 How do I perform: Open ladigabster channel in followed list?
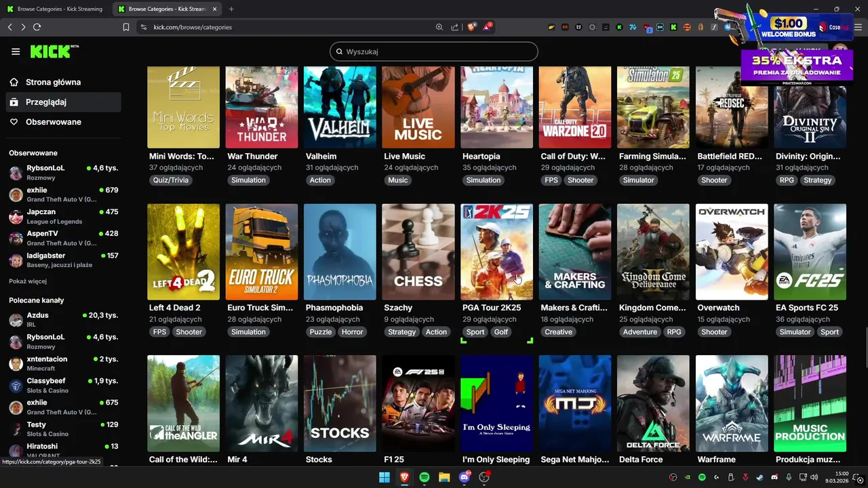click(63, 260)
